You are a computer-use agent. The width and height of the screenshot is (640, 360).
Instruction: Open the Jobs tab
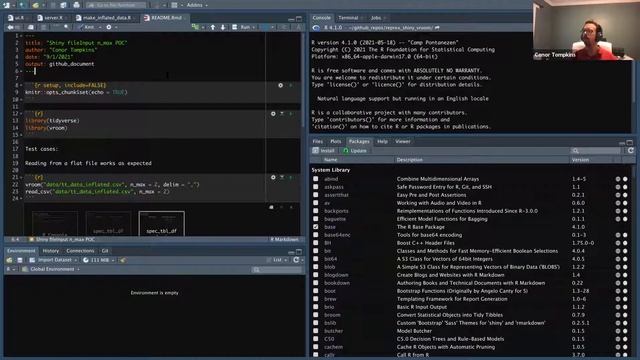click(376, 18)
